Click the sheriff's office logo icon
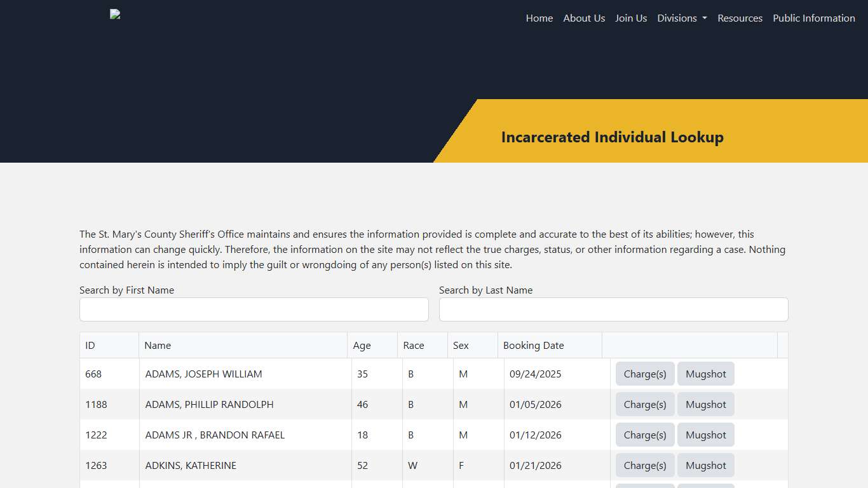The height and width of the screenshot is (488, 868). (115, 14)
